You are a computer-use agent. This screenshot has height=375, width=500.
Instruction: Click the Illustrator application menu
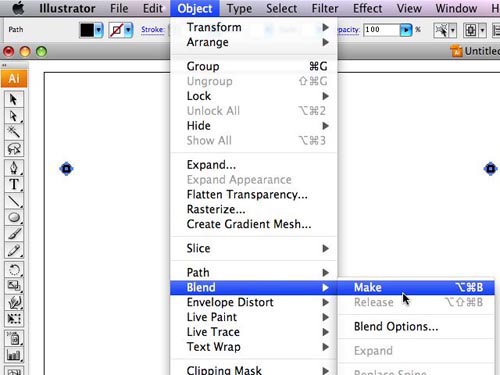pos(67,8)
